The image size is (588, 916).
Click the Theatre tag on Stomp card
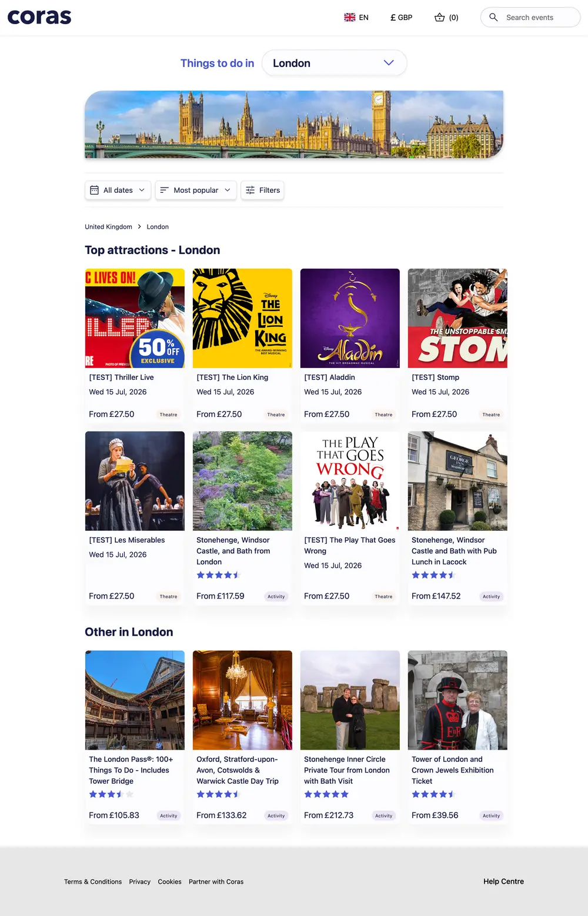tap(491, 414)
